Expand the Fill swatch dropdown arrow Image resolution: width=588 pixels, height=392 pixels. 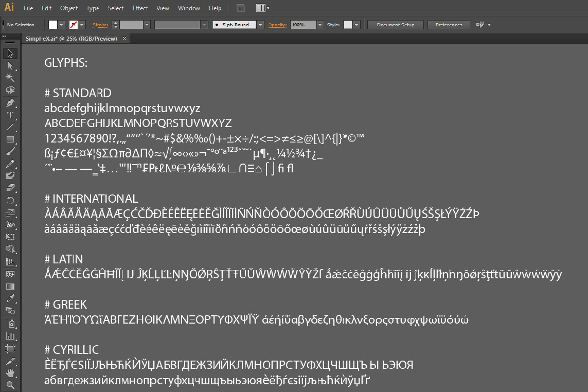pyautogui.click(x=62, y=24)
